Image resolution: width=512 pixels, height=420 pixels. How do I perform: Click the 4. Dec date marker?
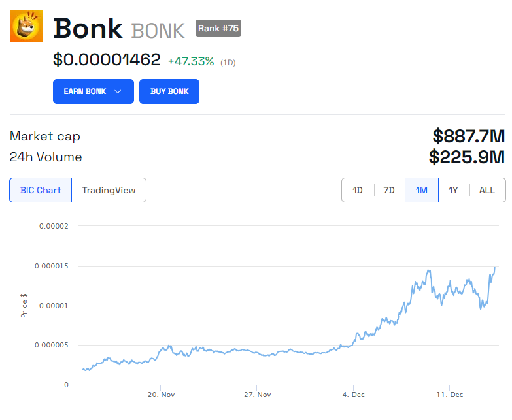tap(353, 395)
